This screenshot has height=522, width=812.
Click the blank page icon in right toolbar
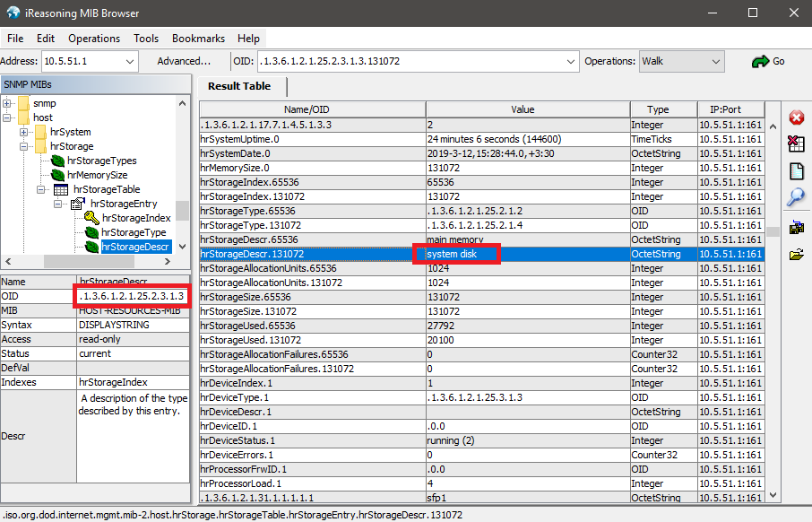(x=797, y=171)
